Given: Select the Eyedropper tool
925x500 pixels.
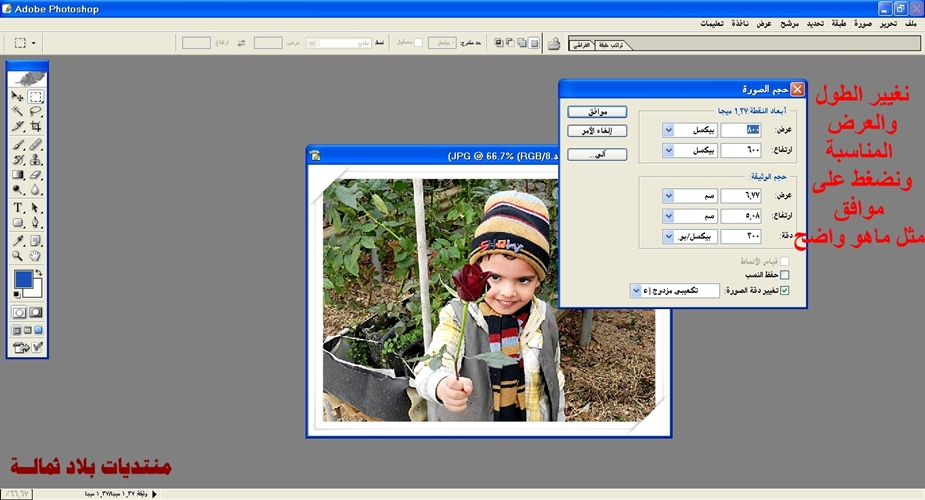Looking at the screenshot, I should point(18,241).
